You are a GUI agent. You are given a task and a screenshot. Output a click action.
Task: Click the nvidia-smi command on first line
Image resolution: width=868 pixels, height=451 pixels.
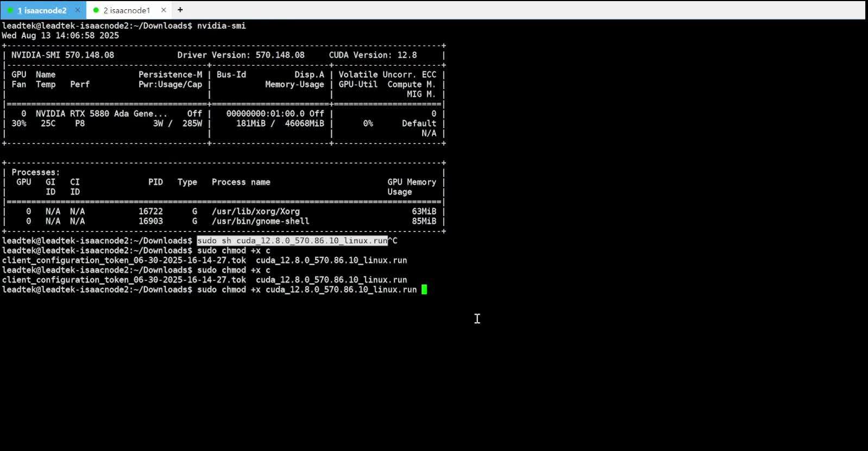coord(222,26)
